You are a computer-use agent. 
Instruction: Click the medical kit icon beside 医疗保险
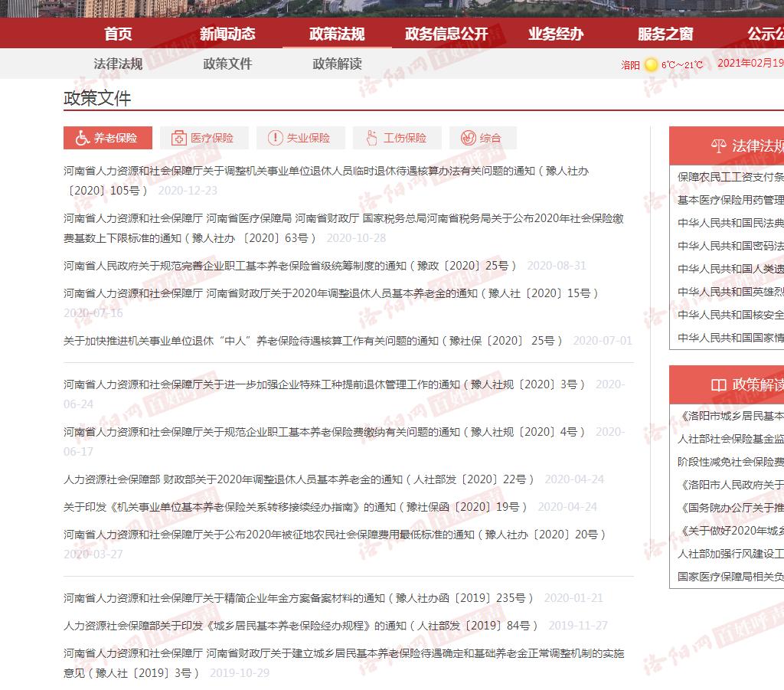(178, 138)
